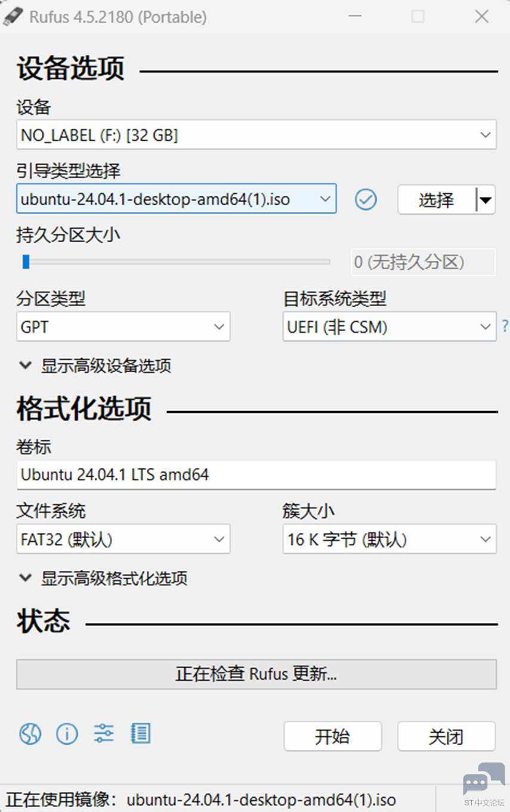This screenshot has height=812, width=510.
Task: Click the Rufus USB drive title icon
Action: pyautogui.click(x=13, y=17)
